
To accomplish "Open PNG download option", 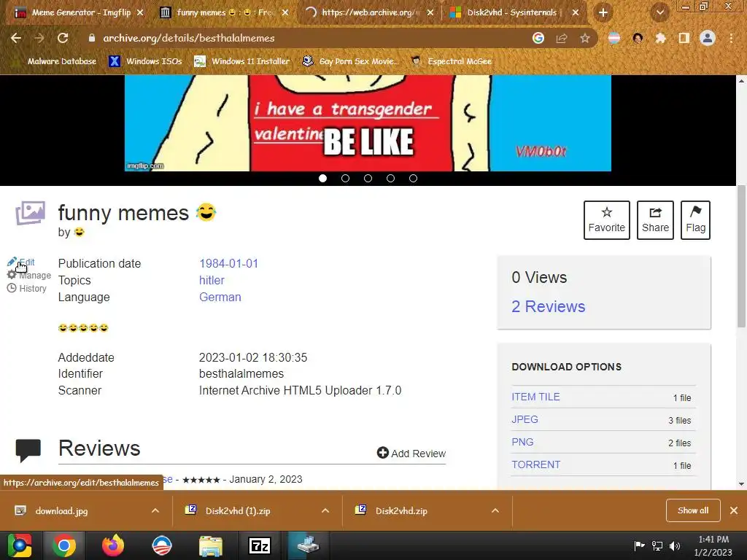I will (x=522, y=442).
